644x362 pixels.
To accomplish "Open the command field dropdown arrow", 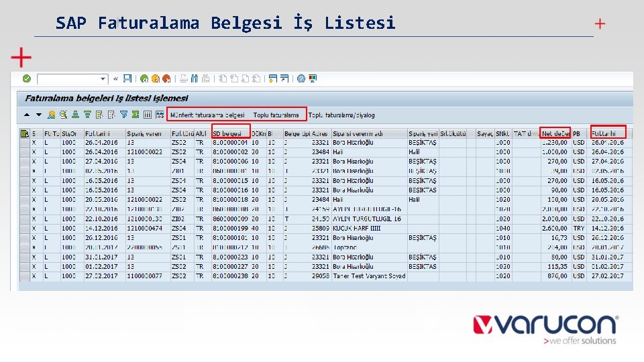I will [103, 79].
